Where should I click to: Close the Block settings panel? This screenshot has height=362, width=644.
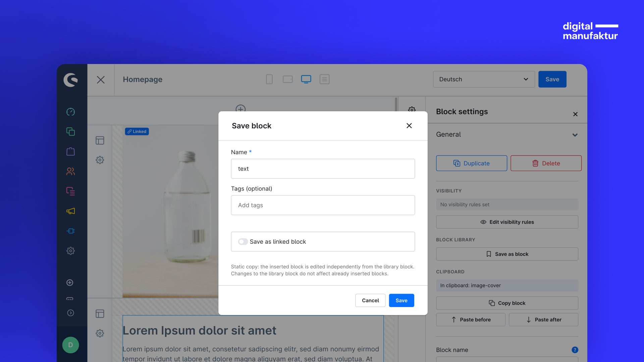coord(575,114)
